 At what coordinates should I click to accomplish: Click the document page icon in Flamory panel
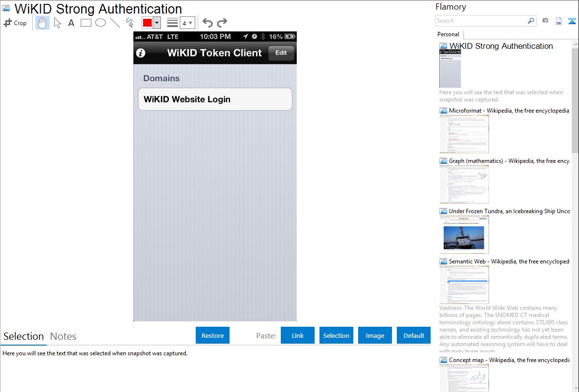(559, 21)
